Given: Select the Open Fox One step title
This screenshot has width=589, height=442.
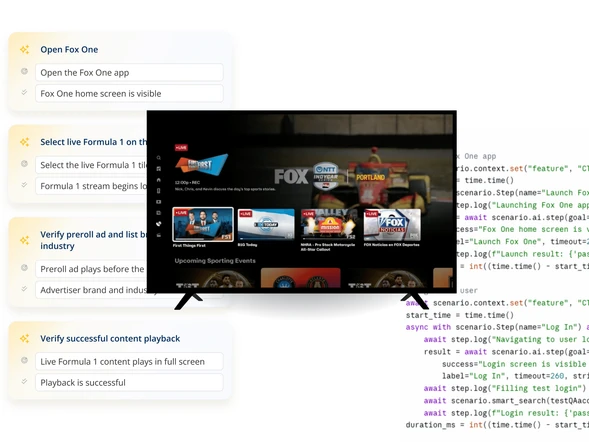Looking at the screenshot, I should pyautogui.click(x=69, y=50).
